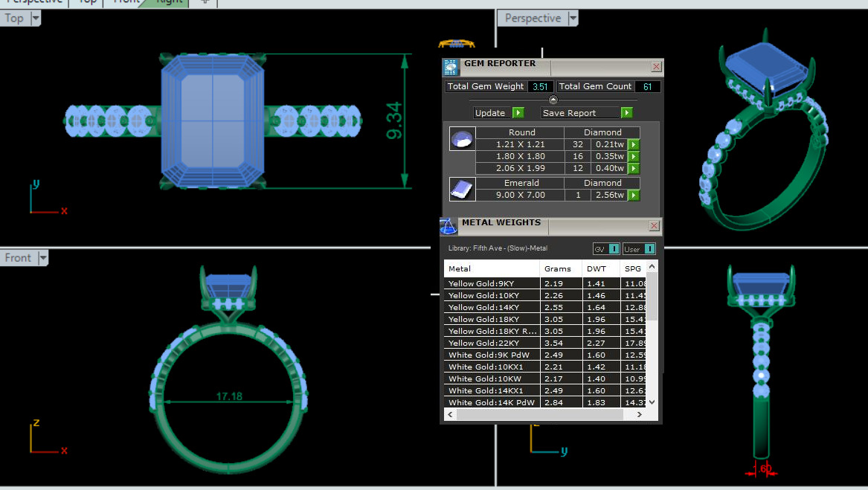Click the Grams value 3.54 for 22KY
Screen dimensions: 868x490
point(553,344)
